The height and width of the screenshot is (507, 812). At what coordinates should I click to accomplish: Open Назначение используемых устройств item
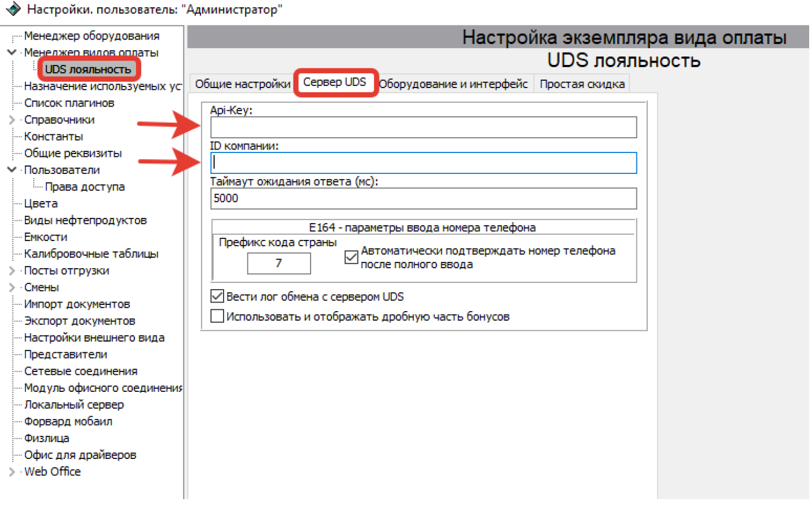tap(102, 86)
